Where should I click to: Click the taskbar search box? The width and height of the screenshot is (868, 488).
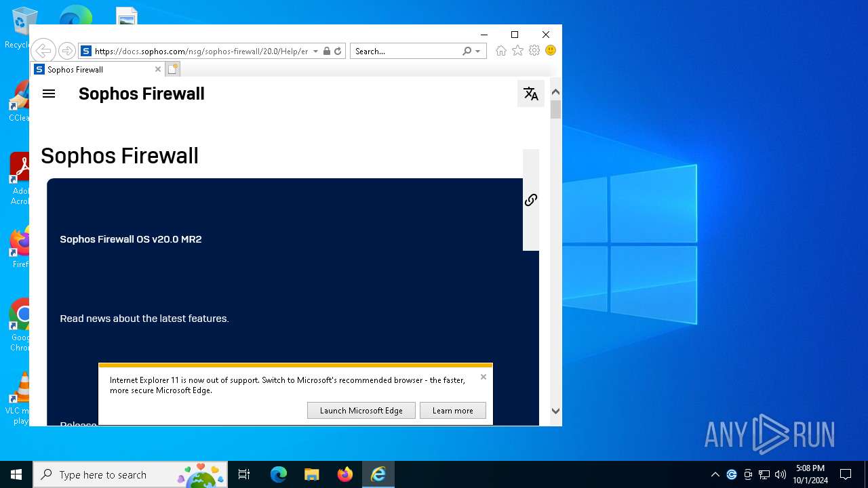tap(130, 474)
